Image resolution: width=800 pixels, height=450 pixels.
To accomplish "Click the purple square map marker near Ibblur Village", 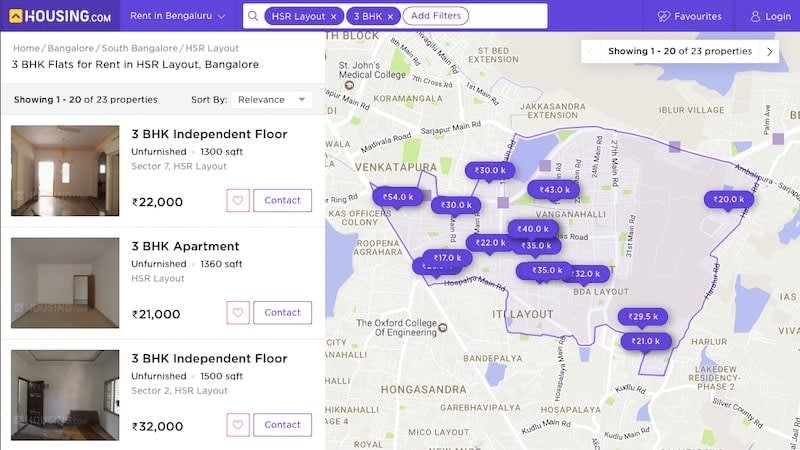I will 674,147.
